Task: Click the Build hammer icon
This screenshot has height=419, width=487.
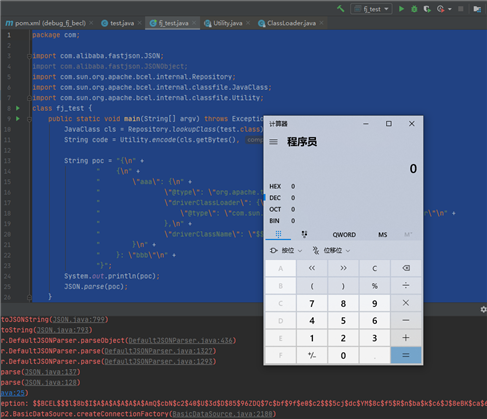Action: coord(340,9)
